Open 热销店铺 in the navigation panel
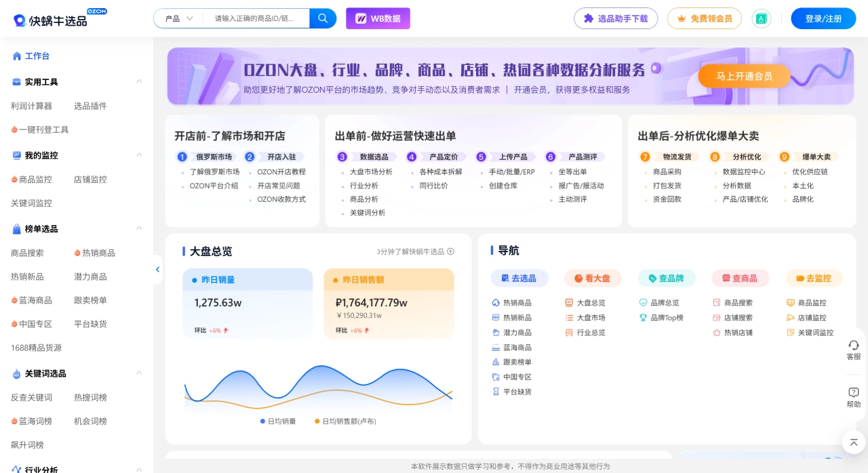 pos(733,333)
